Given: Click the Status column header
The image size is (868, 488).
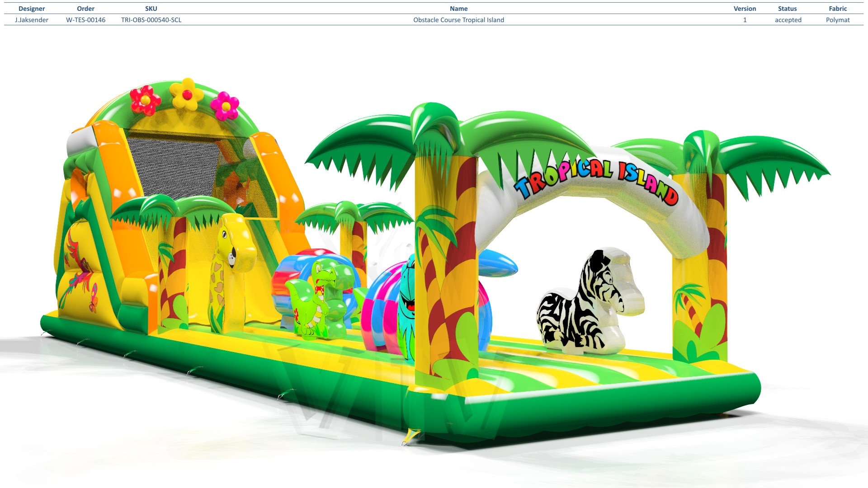Looking at the screenshot, I should click(x=787, y=9).
